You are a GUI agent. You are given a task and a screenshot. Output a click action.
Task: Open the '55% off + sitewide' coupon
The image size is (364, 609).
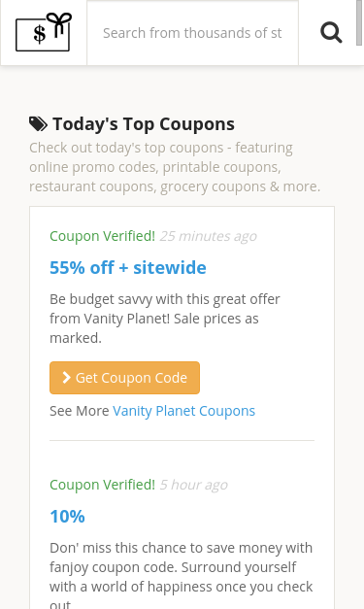tap(128, 268)
